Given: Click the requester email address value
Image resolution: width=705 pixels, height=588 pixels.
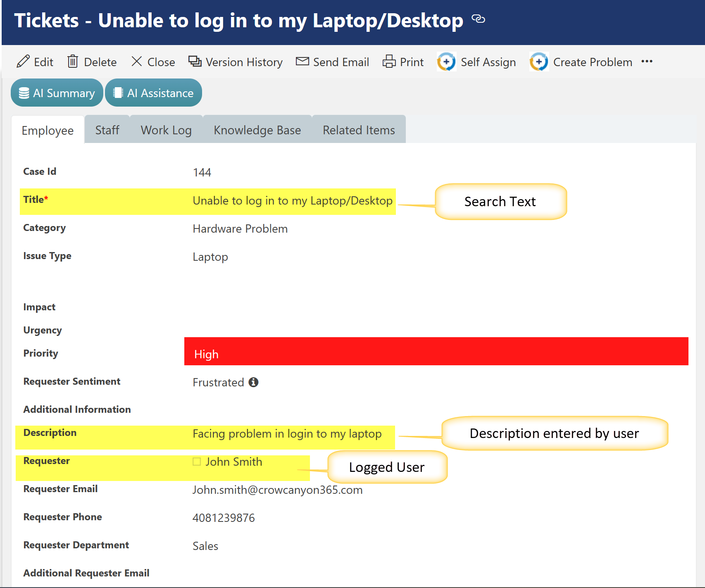Looking at the screenshot, I should (x=277, y=490).
